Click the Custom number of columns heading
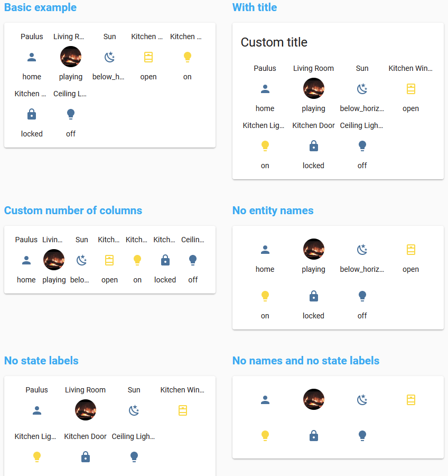 (73, 210)
